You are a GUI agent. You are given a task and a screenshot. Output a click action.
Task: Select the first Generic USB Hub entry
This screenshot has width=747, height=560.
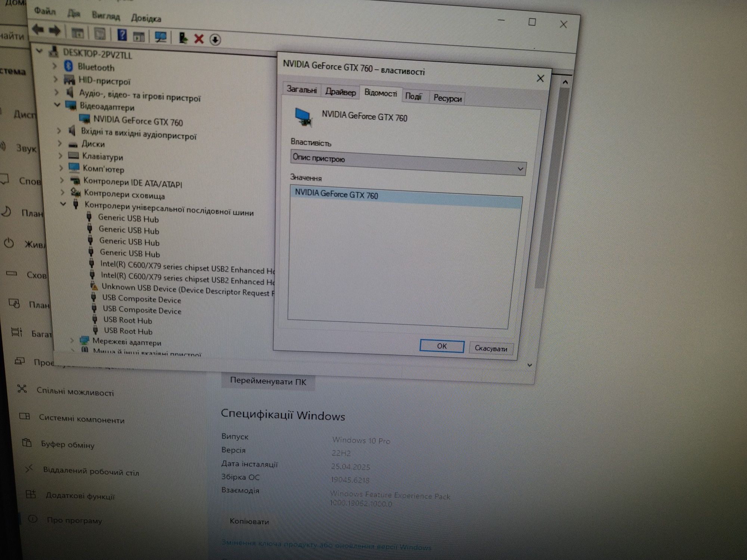[128, 218]
